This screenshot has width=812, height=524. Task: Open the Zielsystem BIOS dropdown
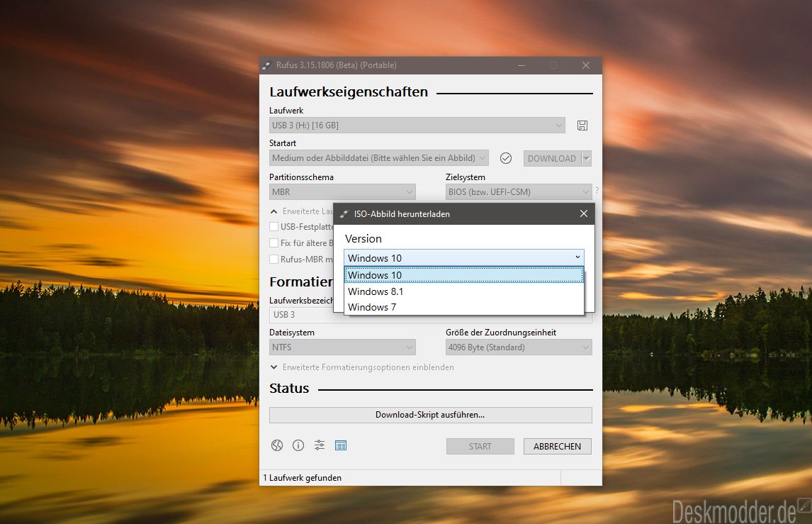tap(519, 191)
